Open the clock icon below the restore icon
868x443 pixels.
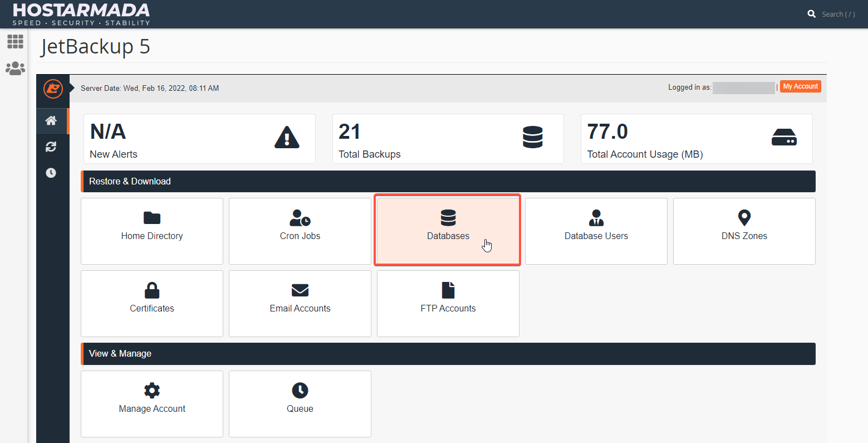(x=51, y=173)
